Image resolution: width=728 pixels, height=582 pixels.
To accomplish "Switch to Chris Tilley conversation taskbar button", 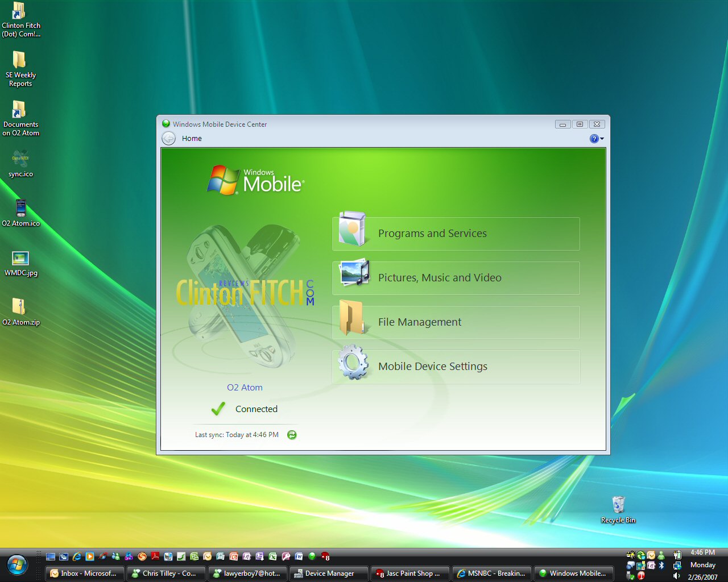I will [x=166, y=573].
